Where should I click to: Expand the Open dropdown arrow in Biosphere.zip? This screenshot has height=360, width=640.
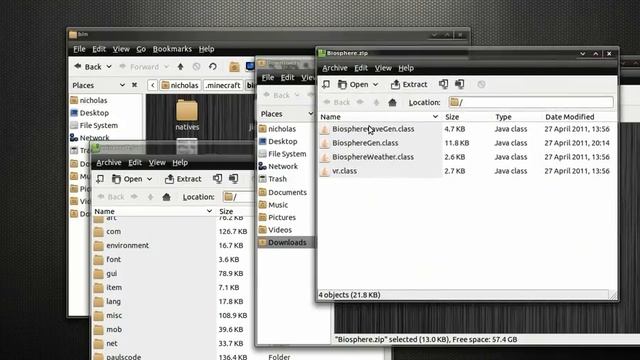376,84
